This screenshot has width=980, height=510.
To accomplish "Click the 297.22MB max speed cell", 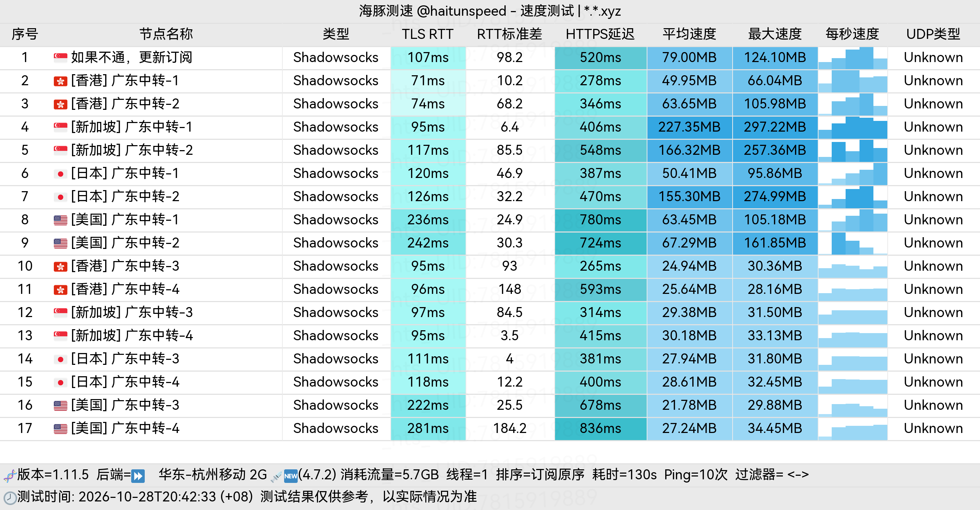I will pos(775,127).
